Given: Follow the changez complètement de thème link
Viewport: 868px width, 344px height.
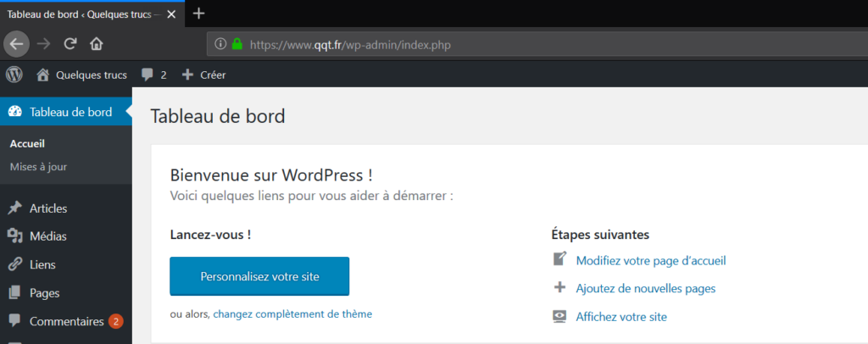Looking at the screenshot, I should (x=292, y=313).
